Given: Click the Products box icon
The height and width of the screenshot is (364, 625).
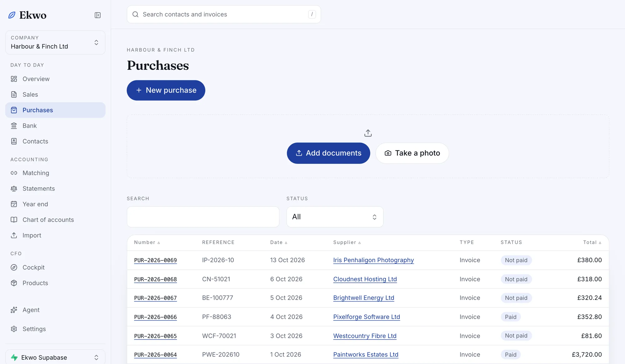Looking at the screenshot, I should pos(14,283).
